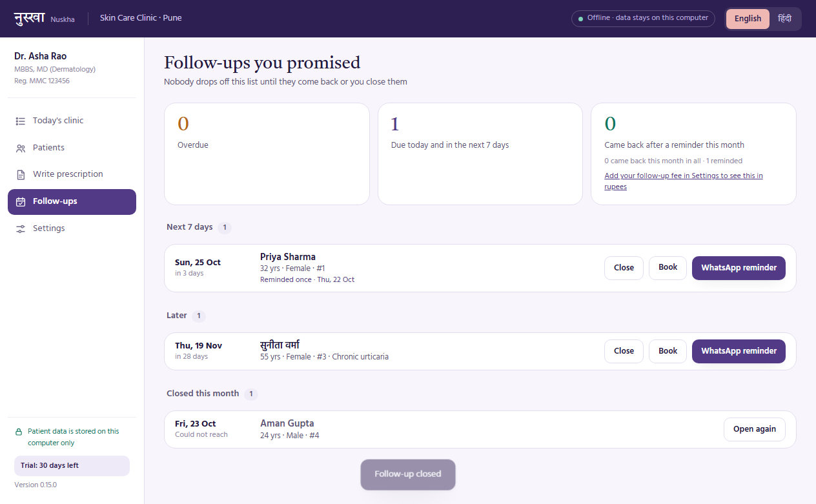Open link to add follow-up fee in Settings
The image size is (816, 504).
click(684, 181)
